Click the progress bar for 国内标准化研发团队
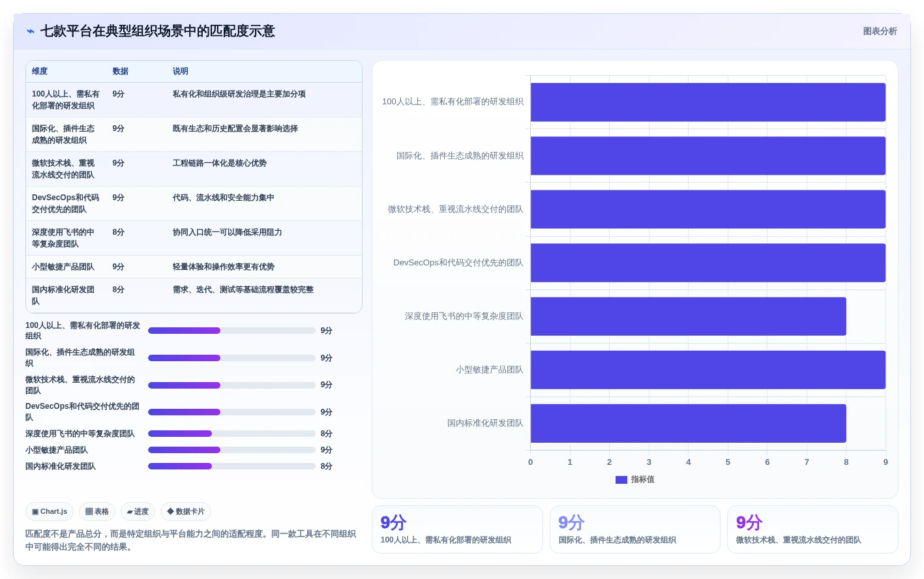The image size is (924, 579). tap(231, 466)
